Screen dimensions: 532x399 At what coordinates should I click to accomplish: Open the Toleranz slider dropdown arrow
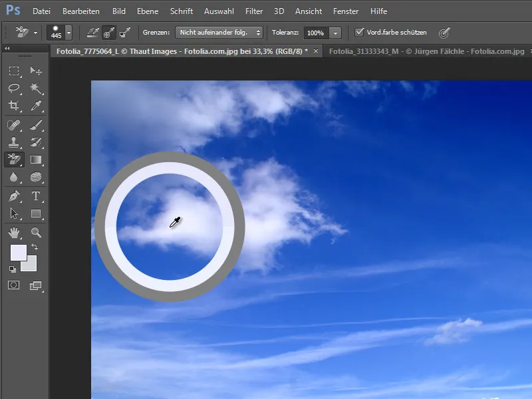pos(335,33)
